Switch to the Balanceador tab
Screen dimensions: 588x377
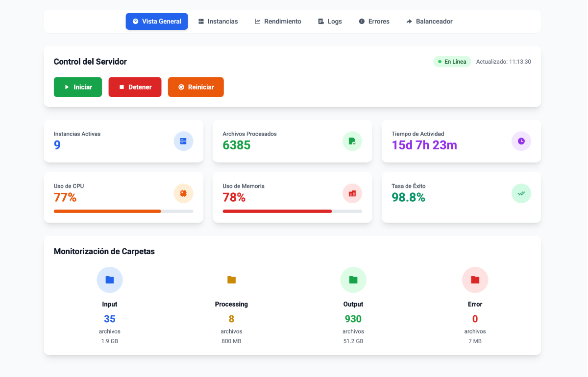point(429,21)
